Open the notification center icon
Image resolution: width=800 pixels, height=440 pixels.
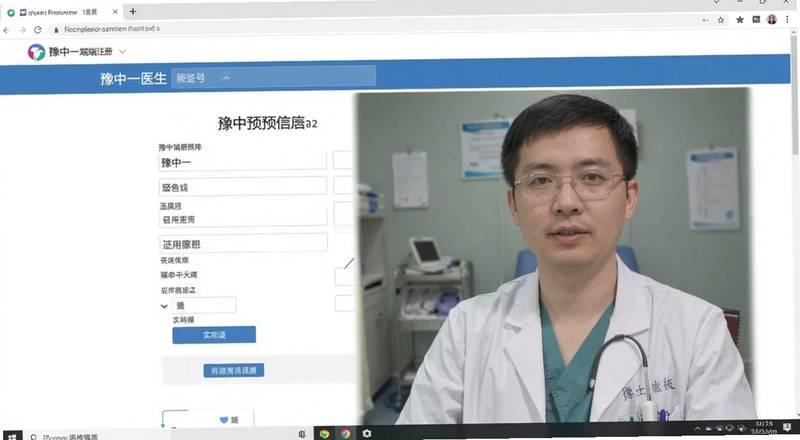click(x=787, y=427)
